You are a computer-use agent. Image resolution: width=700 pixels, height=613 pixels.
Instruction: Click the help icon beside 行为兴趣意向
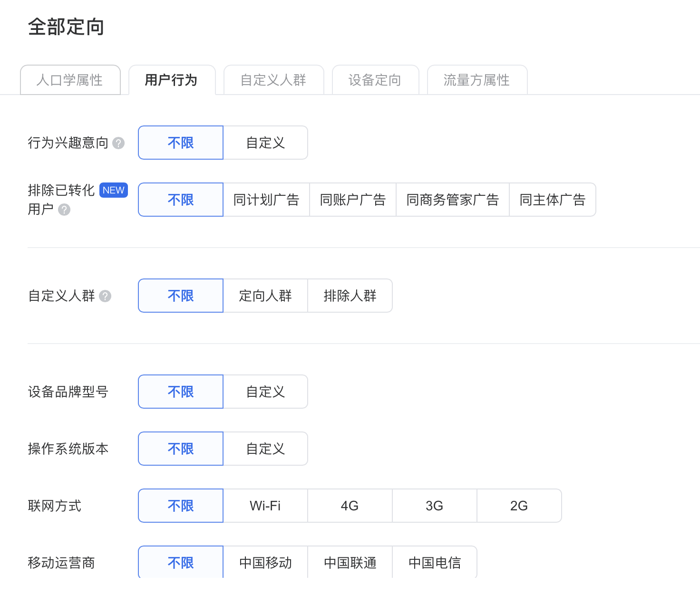click(118, 143)
